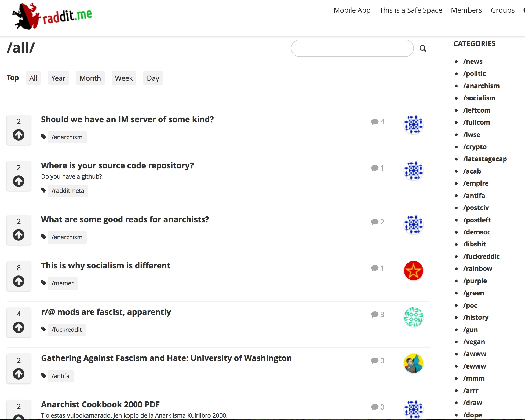The width and height of the screenshot is (525, 420).
Task: Upvote 'Gathering Against Fascism and Hate' post
Action: pyautogui.click(x=19, y=374)
